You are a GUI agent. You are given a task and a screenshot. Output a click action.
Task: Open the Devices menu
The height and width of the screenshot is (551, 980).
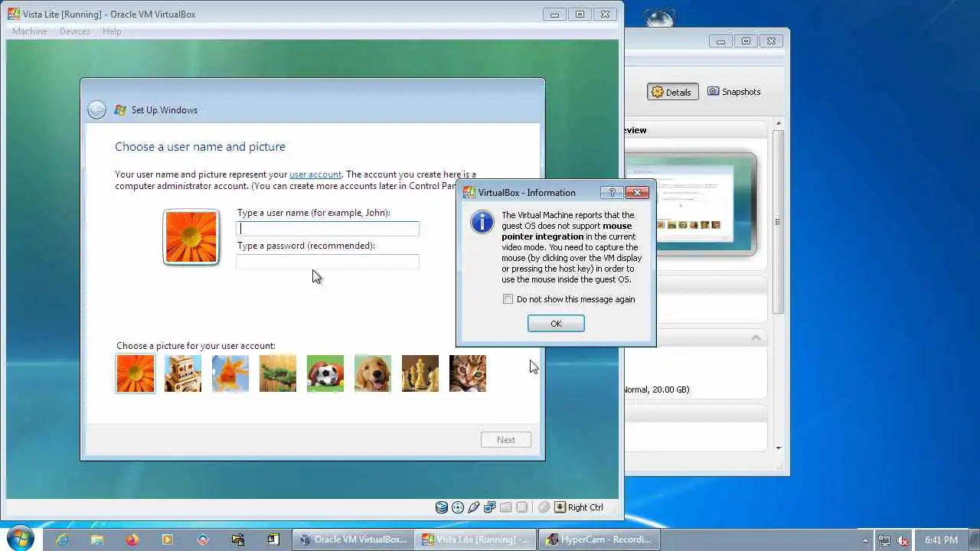click(75, 31)
